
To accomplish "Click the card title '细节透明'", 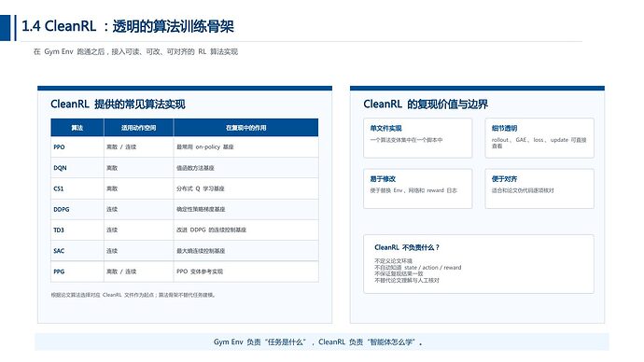I will 504,129.
